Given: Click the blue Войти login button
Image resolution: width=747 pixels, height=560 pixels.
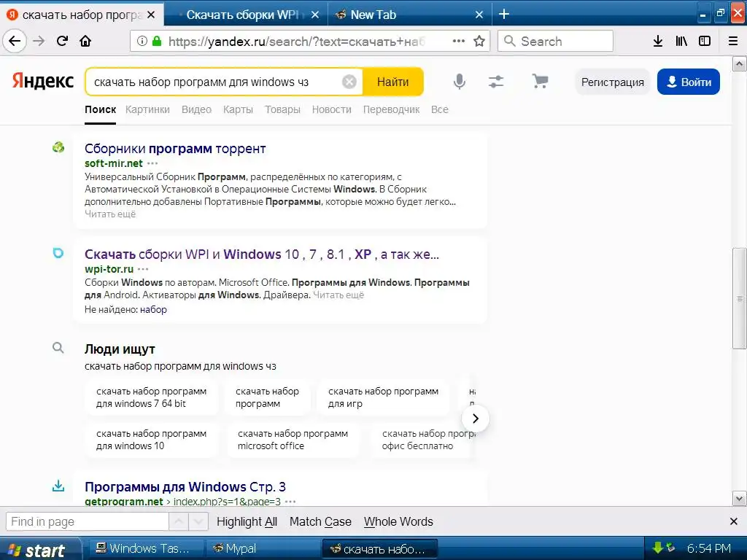Looking at the screenshot, I should 689,82.
